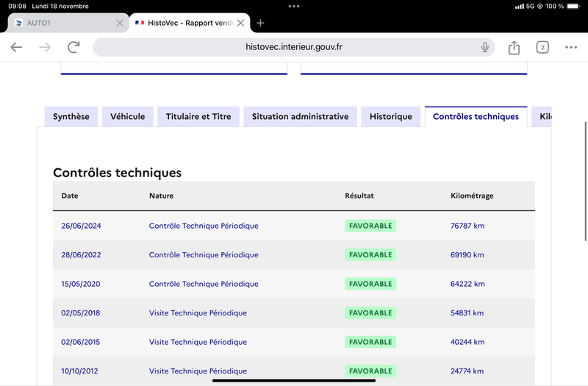Open the Synthèse tab

pyautogui.click(x=71, y=117)
